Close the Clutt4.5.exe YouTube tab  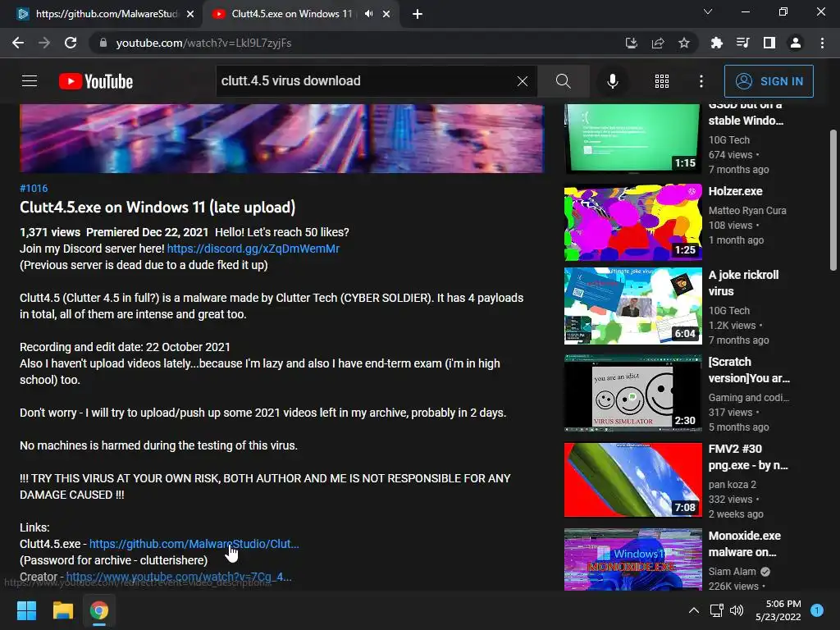[386, 14]
